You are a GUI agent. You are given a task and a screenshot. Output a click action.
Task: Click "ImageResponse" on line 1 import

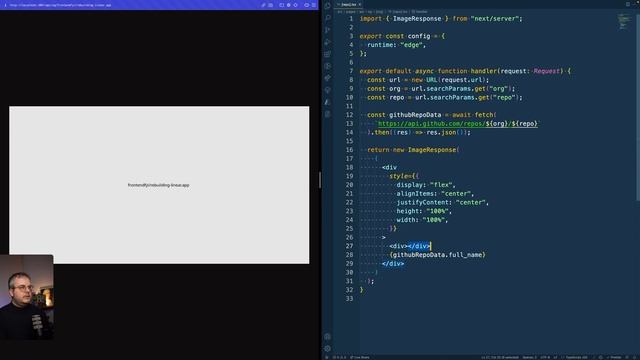click(417, 19)
